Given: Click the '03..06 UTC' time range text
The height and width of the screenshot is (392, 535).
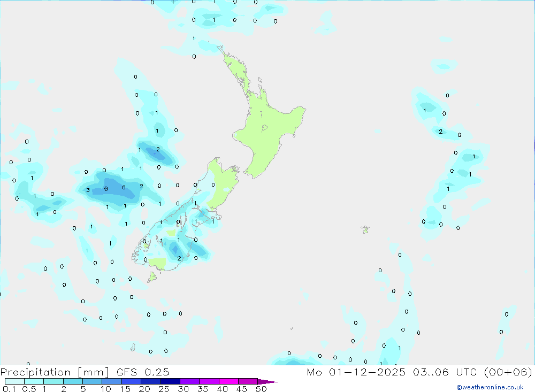Looking at the screenshot, I should point(445,372).
